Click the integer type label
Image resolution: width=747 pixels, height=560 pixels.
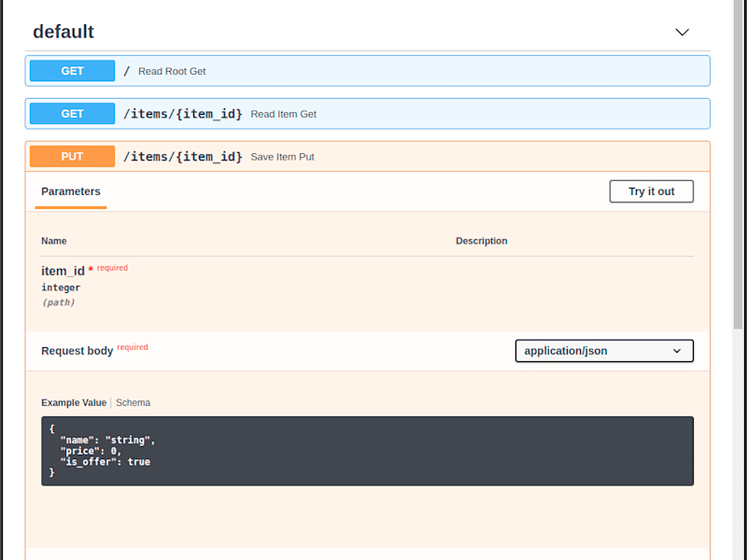61,287
